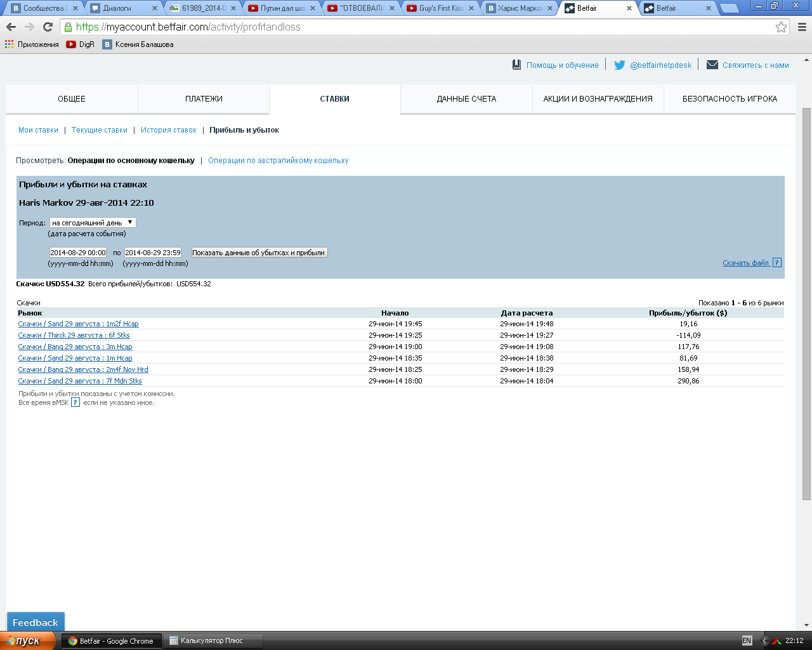Click the Feedback tab at bottom left

pyautogui.click(x=36, y=622)
